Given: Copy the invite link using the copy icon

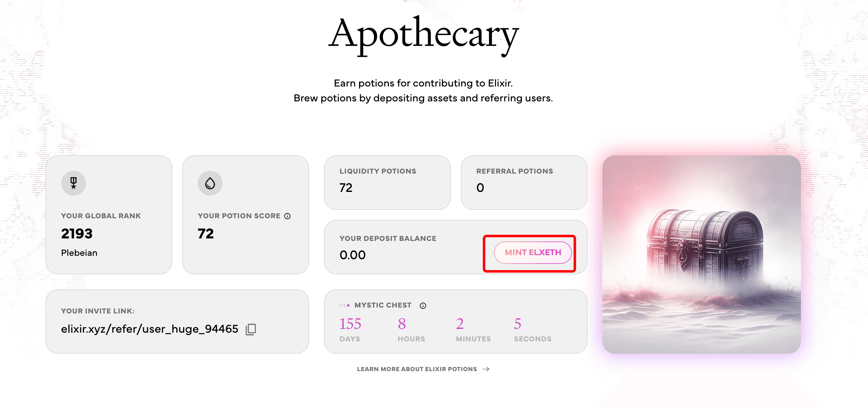Looking at the screenshot, I should coord(251,329).
